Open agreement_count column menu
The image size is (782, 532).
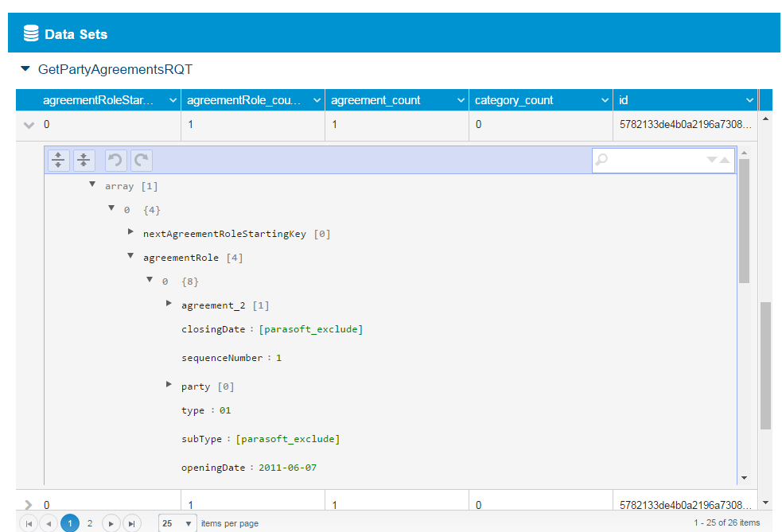click(461, 100)
